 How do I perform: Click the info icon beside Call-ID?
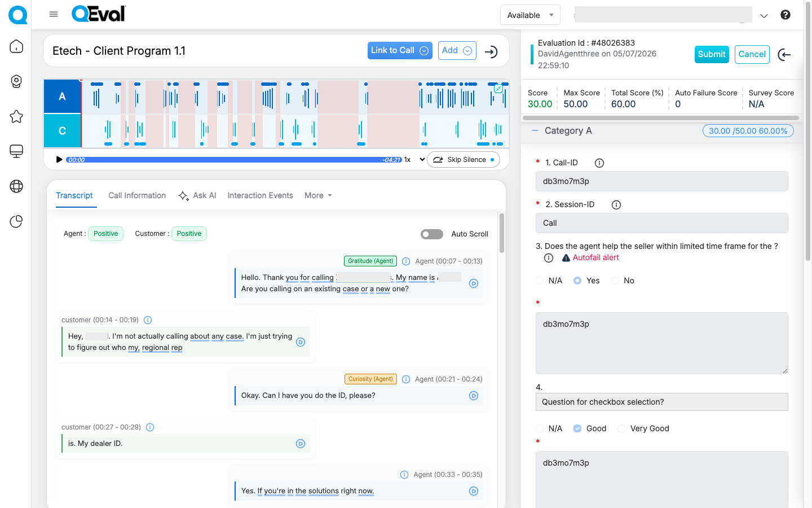[x=599, y=163]
